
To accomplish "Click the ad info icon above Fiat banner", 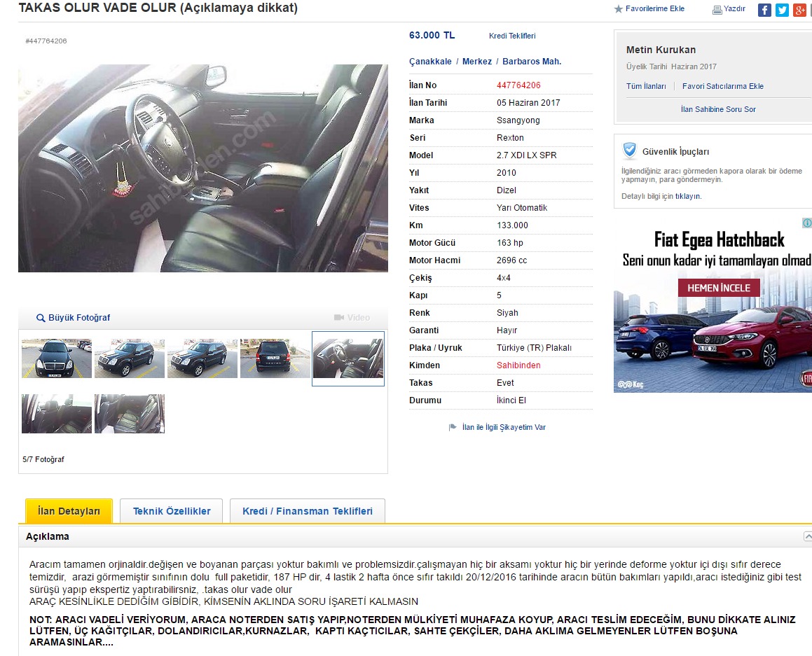I will click(807, 223).
